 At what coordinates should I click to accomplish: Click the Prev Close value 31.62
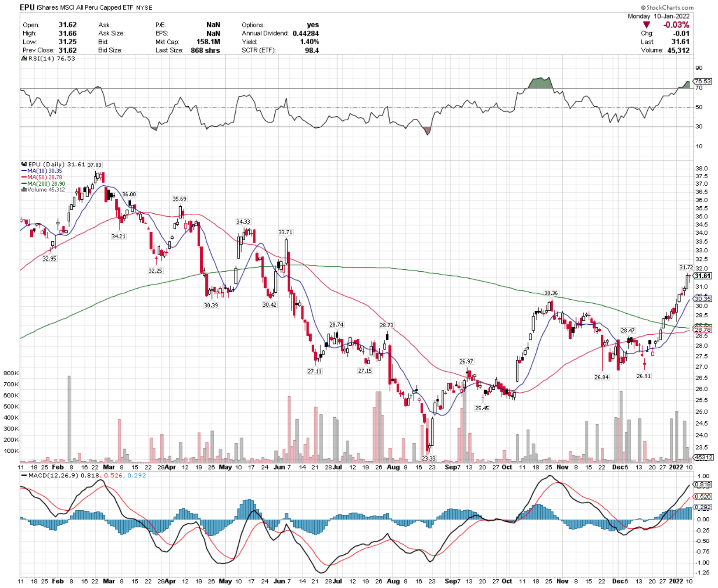pyautogui.click(x=68, y=50)
